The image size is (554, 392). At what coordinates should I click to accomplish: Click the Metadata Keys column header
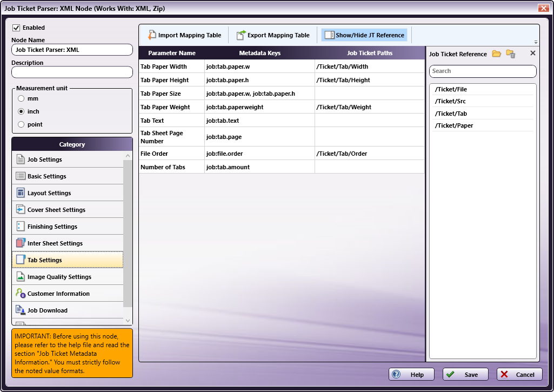(259, 53)
